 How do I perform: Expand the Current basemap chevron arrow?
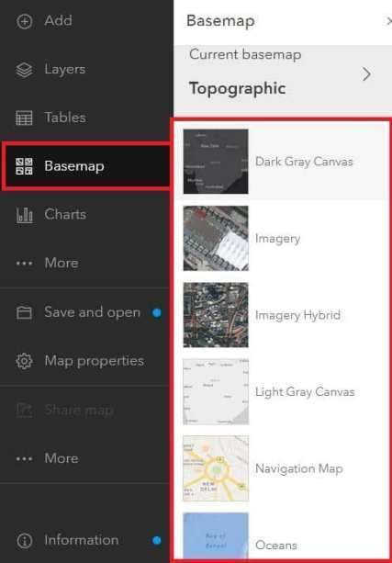(x=366, y=74)
